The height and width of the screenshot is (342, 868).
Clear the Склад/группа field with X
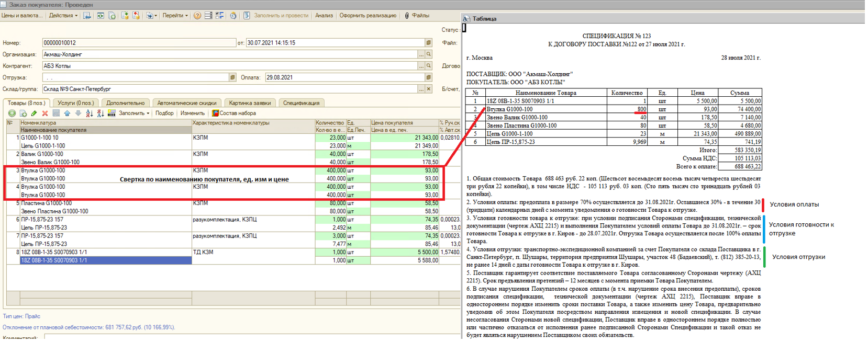(x=428, y=89)
